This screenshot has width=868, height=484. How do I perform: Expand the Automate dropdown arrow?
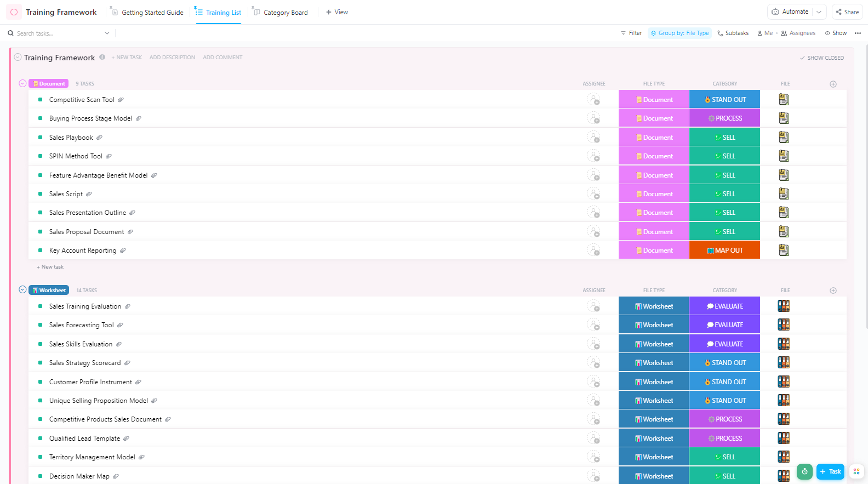click(x=819, y=12)
